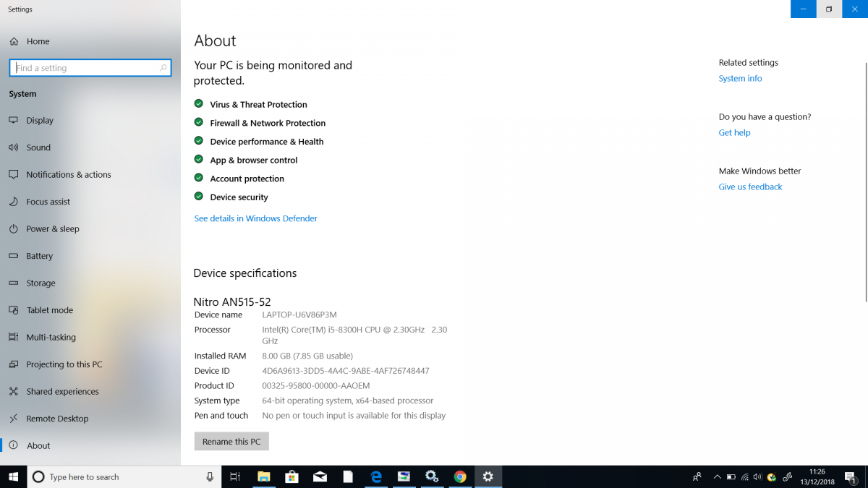This screenshot has width=868, height=488.
Task: Open Google Chrome from the taskbar
Action: coord(460,477)
